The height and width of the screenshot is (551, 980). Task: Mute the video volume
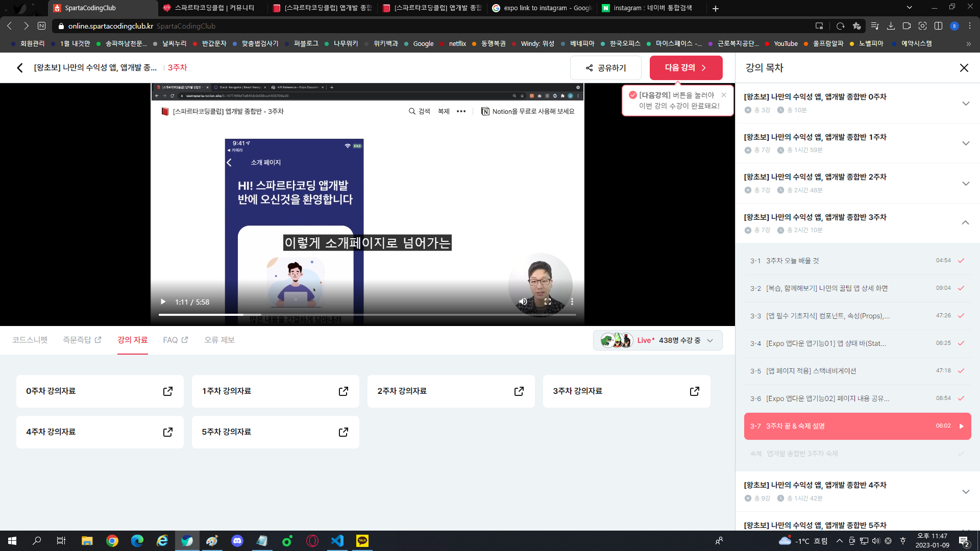[x=523, y=302]
